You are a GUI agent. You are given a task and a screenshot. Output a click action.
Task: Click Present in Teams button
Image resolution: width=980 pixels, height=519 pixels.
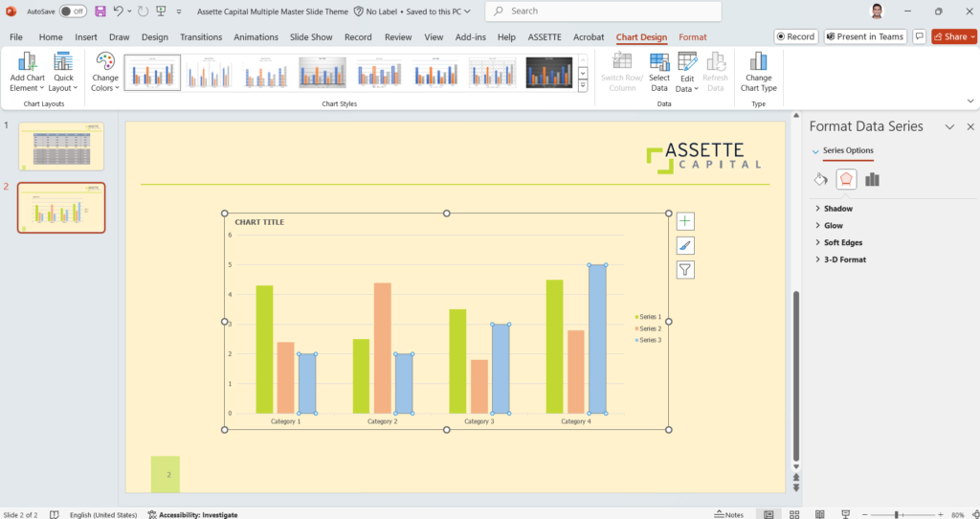[x=865, y=36]
